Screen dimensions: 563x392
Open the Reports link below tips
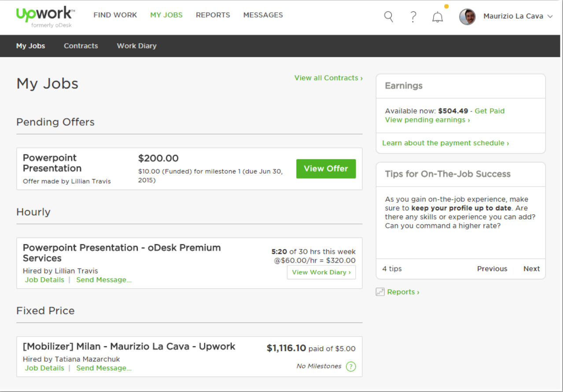click(x=403, y=292)
